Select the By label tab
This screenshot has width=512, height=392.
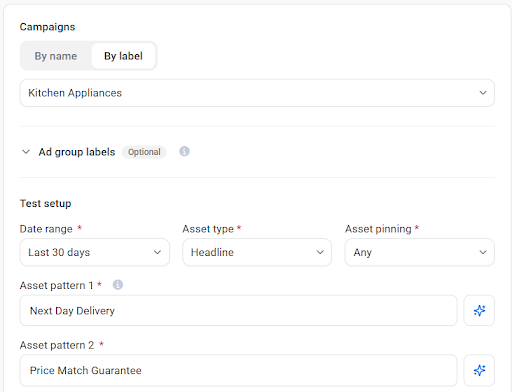tap(123, 56)
